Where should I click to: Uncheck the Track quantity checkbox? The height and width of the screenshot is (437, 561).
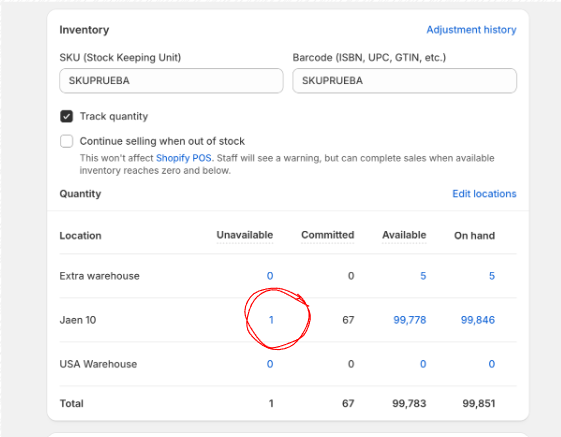pos(67,116)
